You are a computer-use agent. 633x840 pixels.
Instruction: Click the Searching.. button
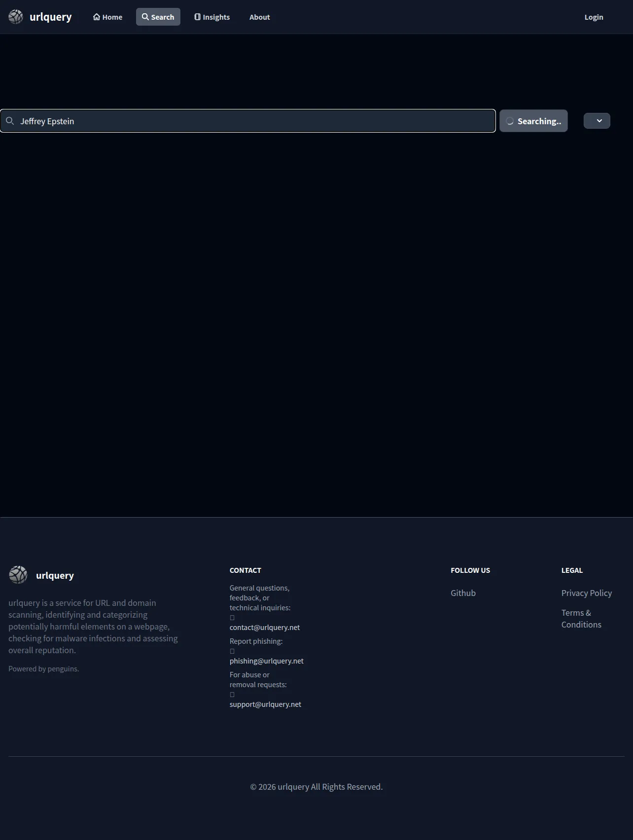[x=533, y=121]
